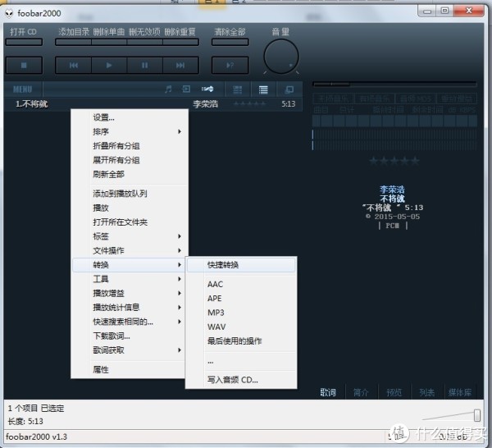
Task: Click the grid view icon in playlist toolbar
Action: [x=237, y=89]
